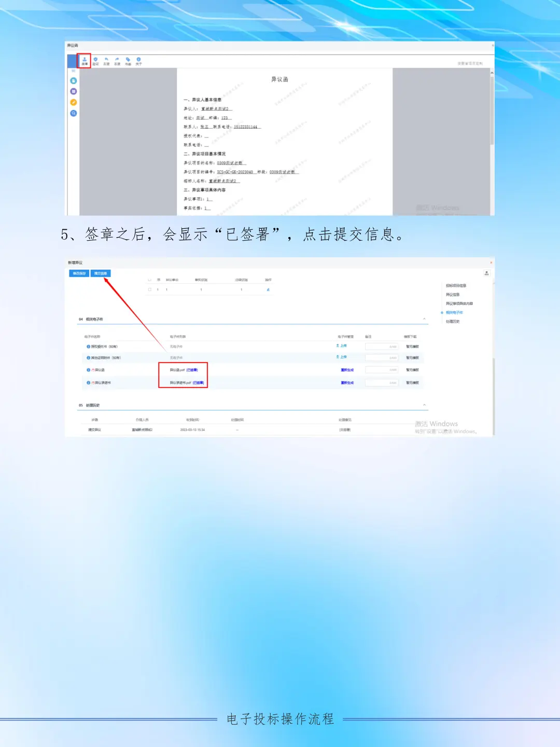560x747 pixels.
Task: Click the teal circular sidebar icon in 异议函 viewer
Action: coord(74,80)
